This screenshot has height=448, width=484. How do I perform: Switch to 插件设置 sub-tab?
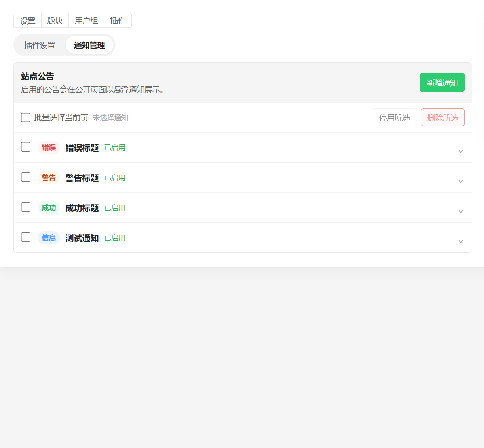(x=40, y=45)
